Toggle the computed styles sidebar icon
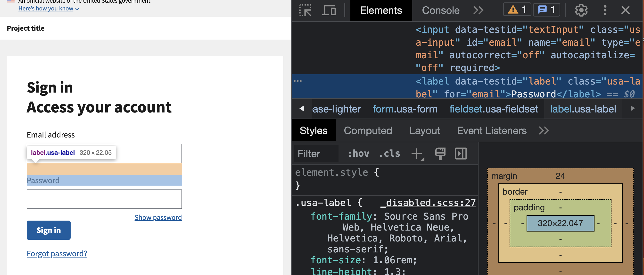This screenshot has height=275, width=644. pos(461,154)
